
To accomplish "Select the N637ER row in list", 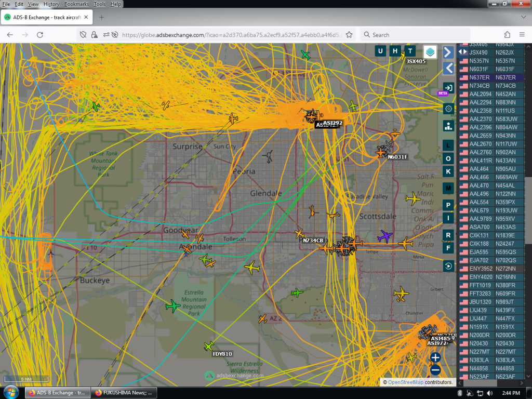I will click(x=491, y=77).
